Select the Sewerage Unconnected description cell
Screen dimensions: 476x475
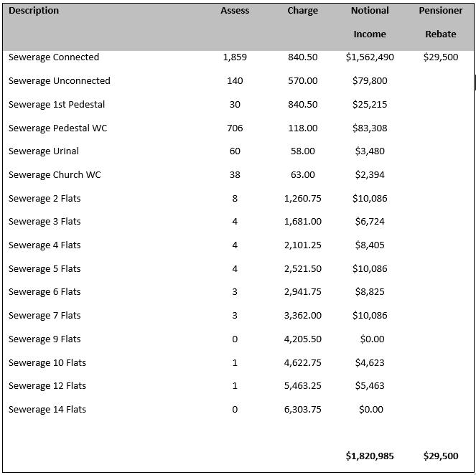[x=60, y=81]
